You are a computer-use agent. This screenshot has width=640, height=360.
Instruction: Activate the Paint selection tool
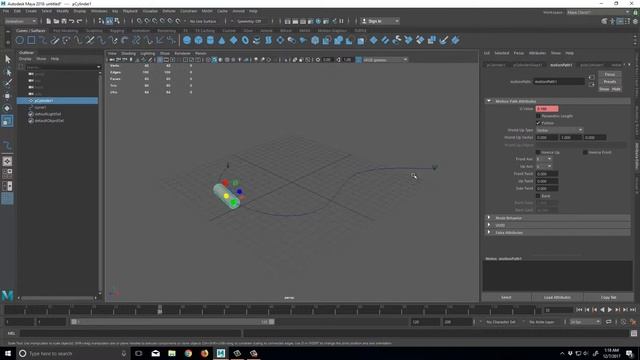(7, 84)
